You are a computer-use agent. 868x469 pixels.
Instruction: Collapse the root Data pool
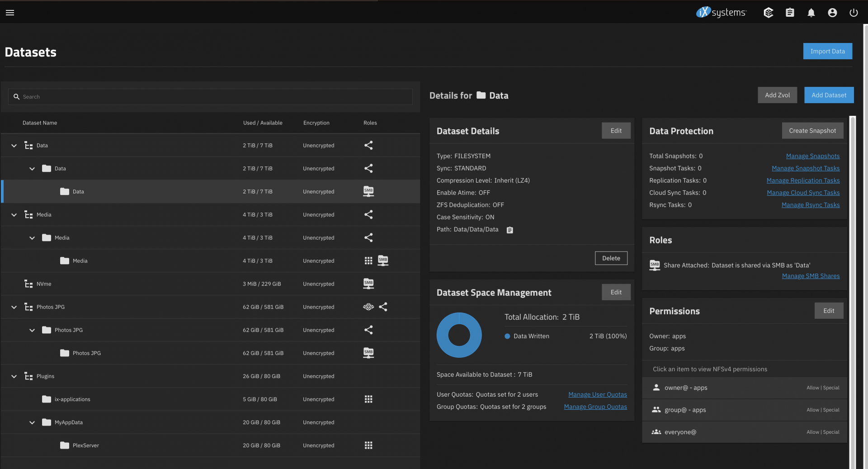coord(14,146)
